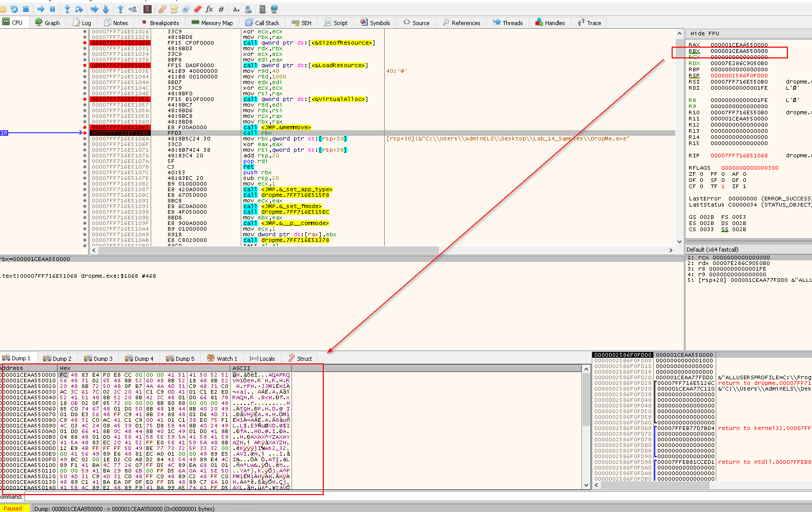The width and height of the screenshot is (812, 512).
Task: Toggle breakpoint bullet at 00007FF716E51026
Action: coord(85,32)
